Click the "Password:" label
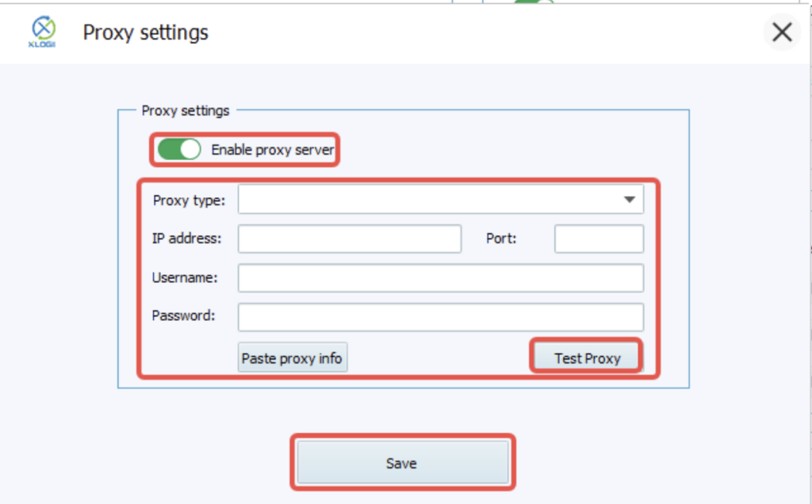This screenshot has width=812, height=504. (183, 315)
